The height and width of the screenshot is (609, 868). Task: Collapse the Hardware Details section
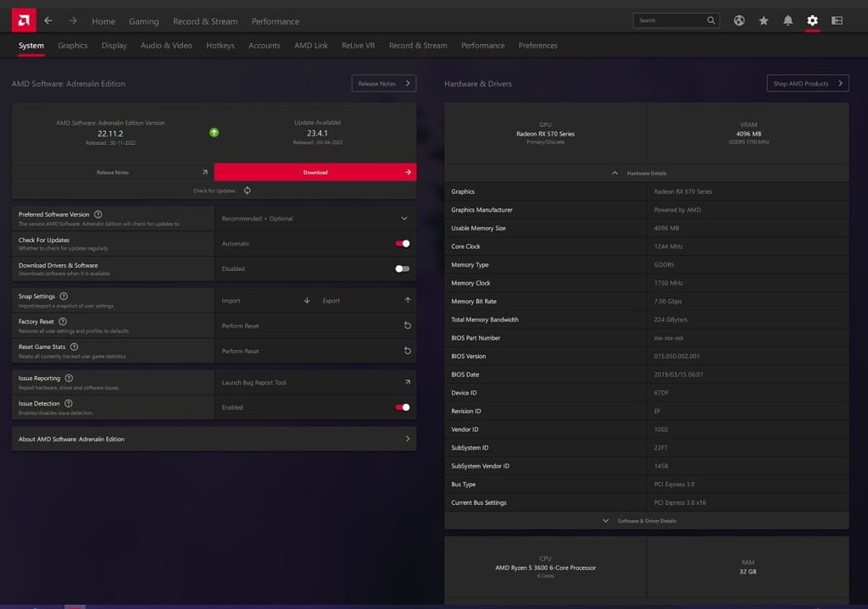[646, 173]
